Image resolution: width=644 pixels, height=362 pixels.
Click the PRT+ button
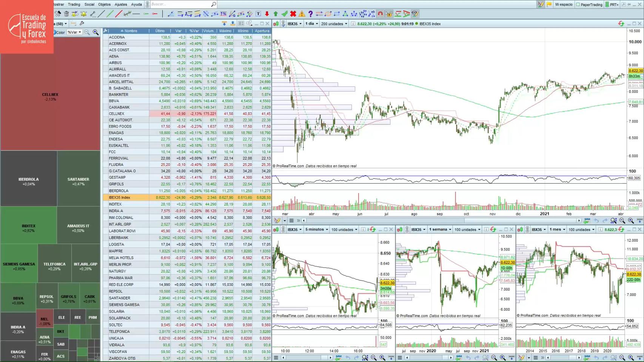click(612, 5)
